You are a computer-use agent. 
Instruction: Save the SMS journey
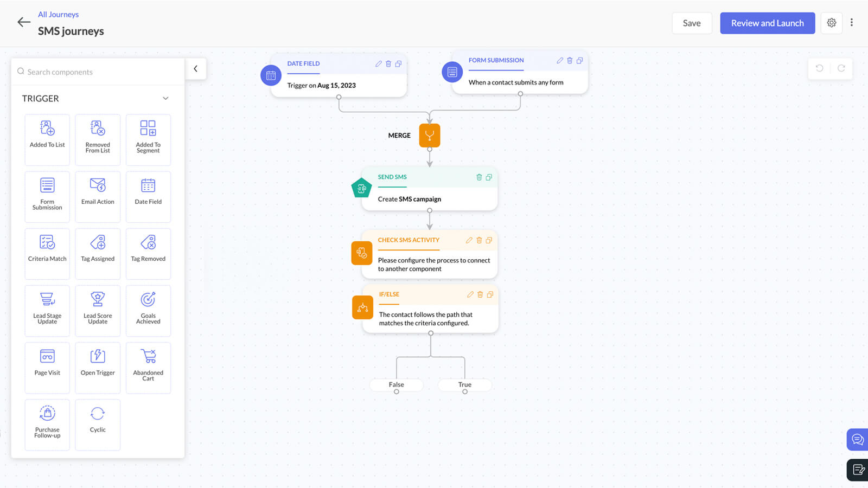tap(692, 23)
